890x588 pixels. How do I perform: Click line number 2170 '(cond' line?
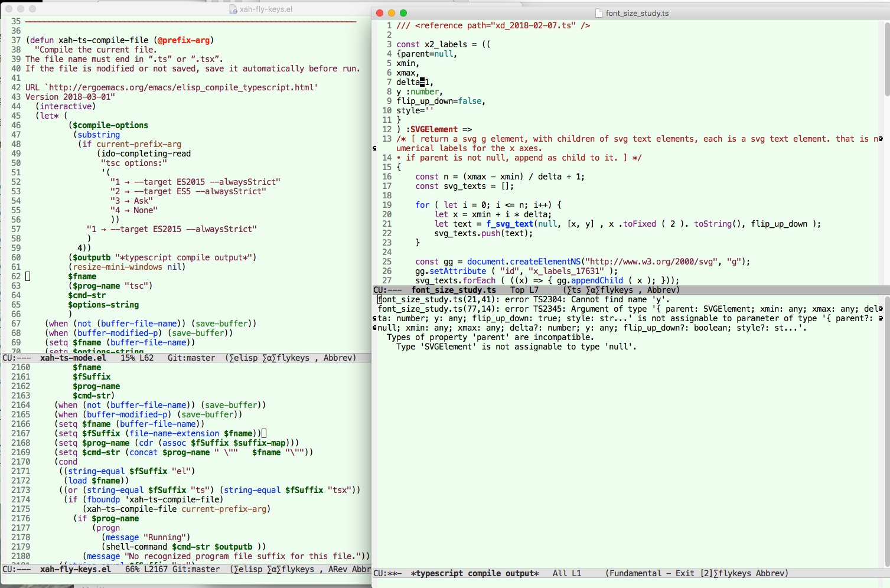66,462
